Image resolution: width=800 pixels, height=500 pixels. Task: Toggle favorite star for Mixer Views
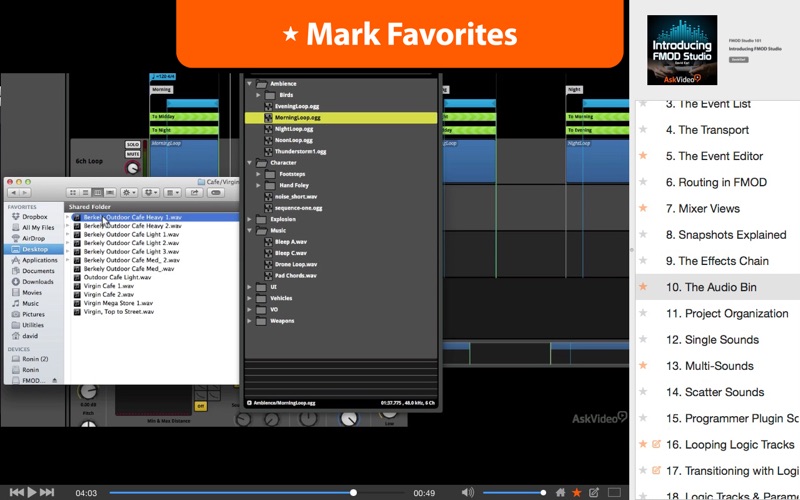643,208
